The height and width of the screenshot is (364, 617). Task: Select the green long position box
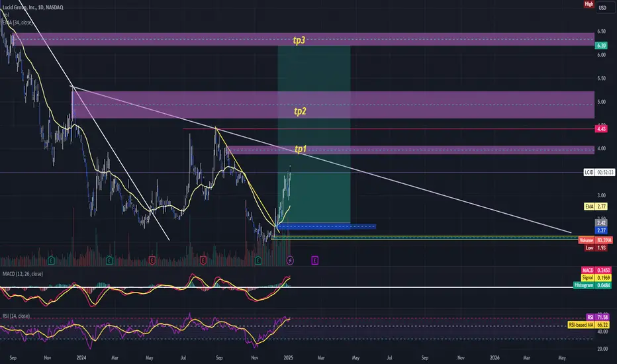[x=314, y=134]
